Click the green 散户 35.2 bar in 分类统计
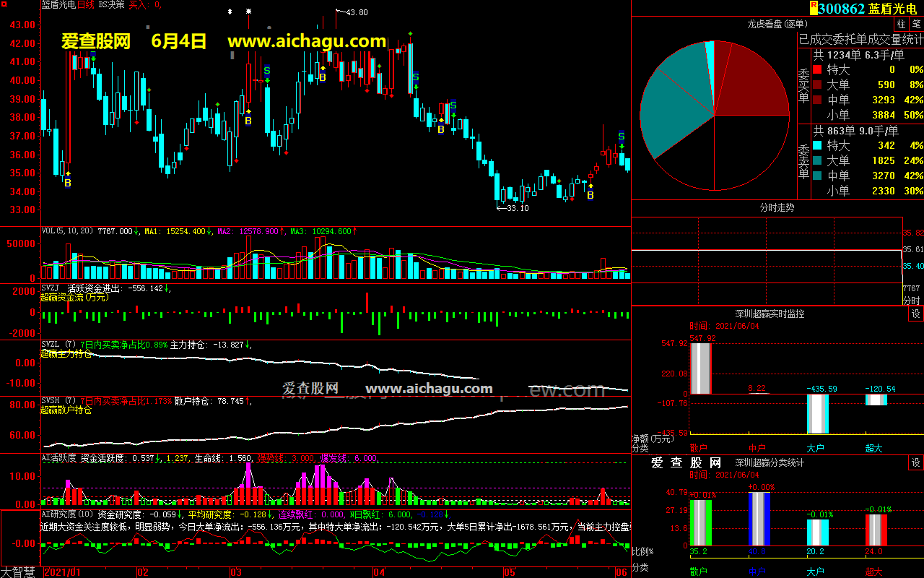Viewport: 924px width, 578px height. point(701,522)
